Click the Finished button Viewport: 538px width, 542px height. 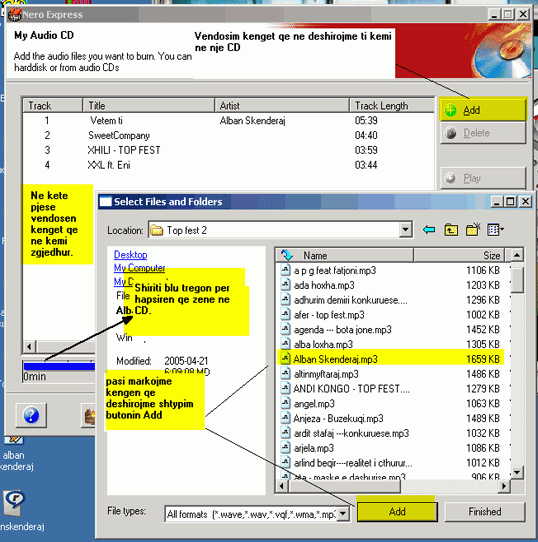click(x=485, y=512)
